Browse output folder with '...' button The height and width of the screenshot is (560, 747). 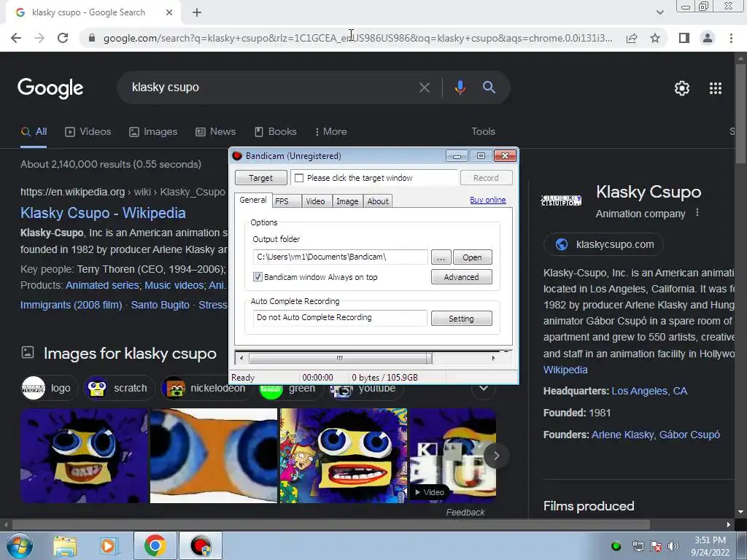[441, 257]
